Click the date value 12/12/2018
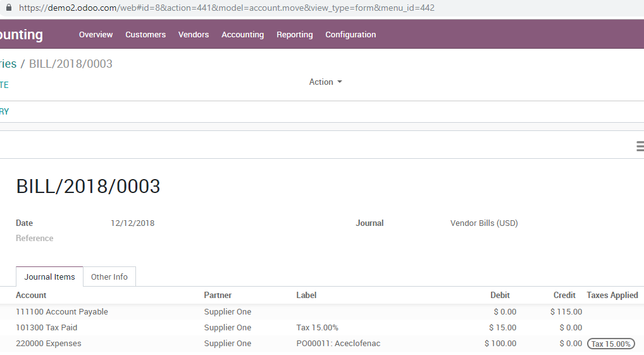This screenshot has width=644, height=355. coord(132,223)
